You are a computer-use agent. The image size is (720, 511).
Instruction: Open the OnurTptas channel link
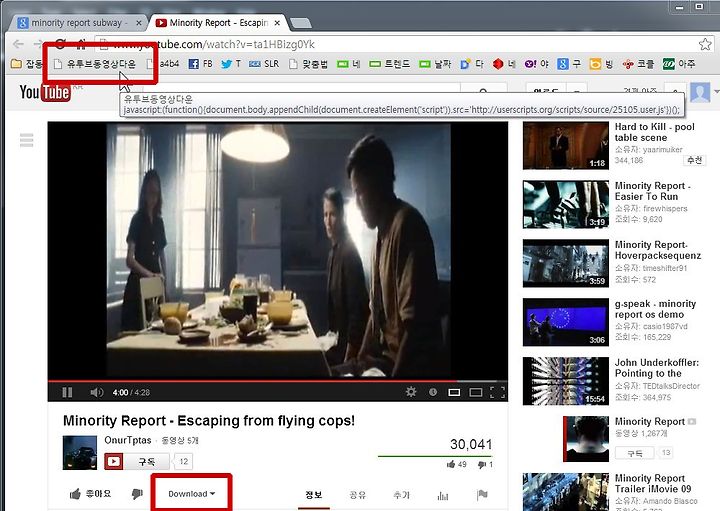point(128,440)
